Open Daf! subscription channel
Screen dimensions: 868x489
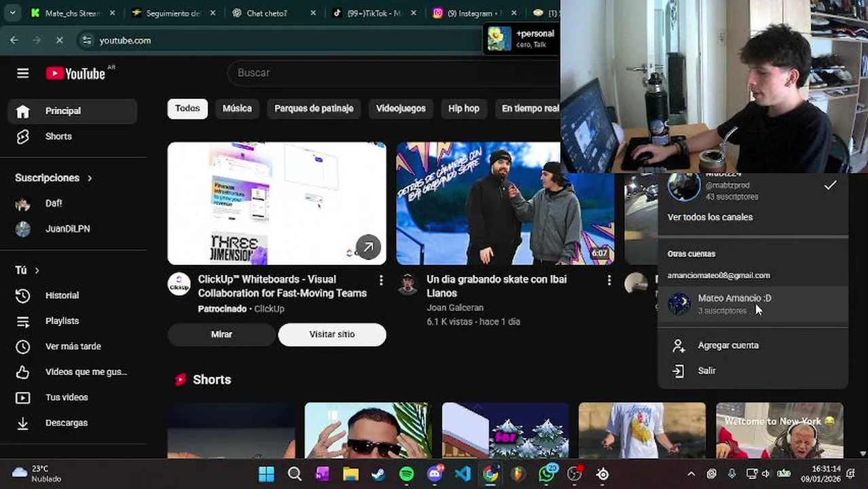pos(73,203)
